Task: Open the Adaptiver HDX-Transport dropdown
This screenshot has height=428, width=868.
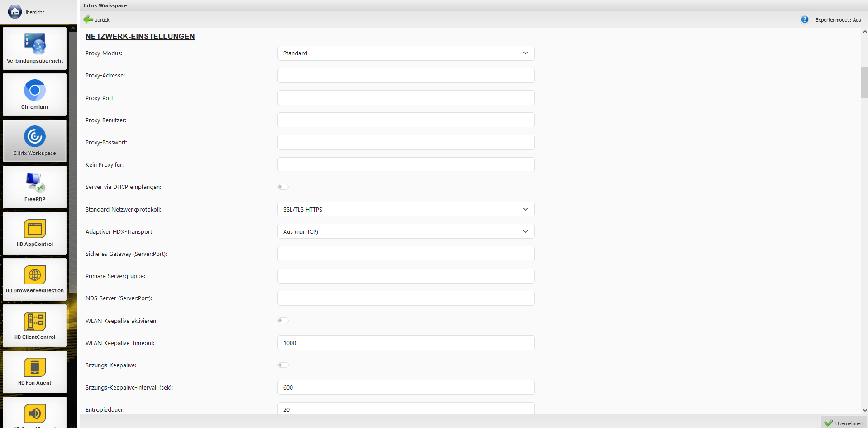Action: pyautogui.click(x=406, y=231)
